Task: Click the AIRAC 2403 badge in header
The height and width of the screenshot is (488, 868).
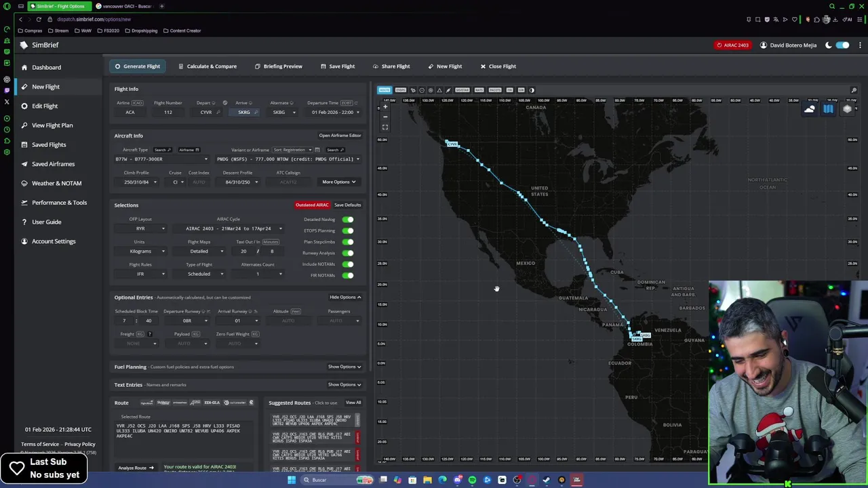Action: 732,45
